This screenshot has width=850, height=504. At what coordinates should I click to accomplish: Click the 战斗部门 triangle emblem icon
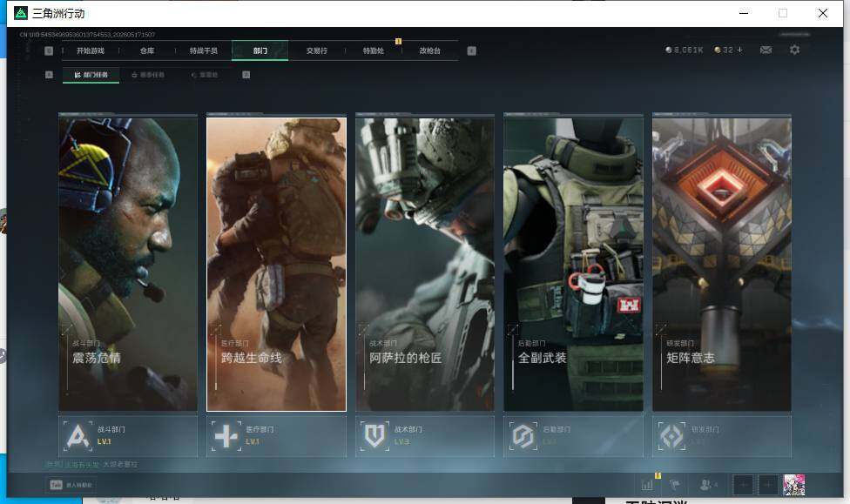click(x=78, y=436)
